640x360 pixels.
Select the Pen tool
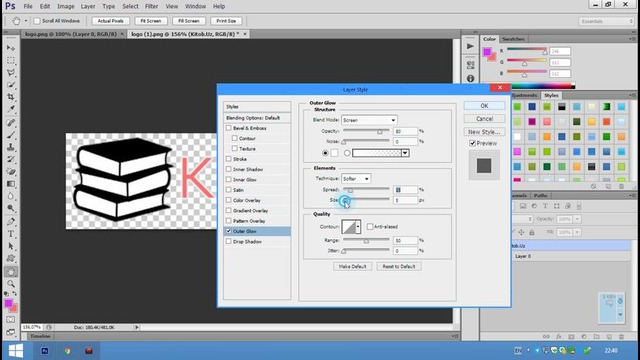pyautogui.click(x=11, y=222)
